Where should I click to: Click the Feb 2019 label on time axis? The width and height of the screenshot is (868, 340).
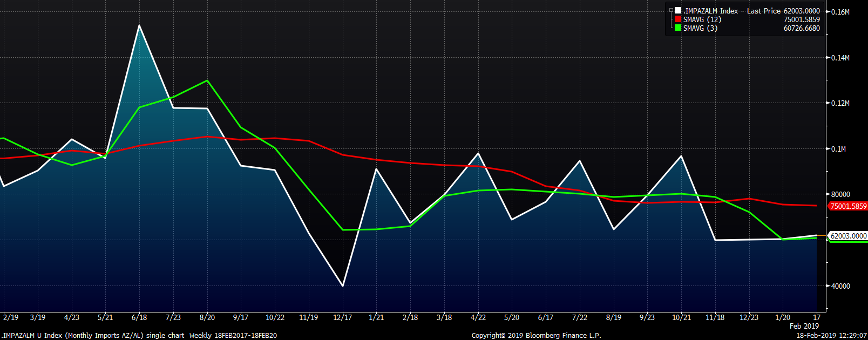click(804, 326)
